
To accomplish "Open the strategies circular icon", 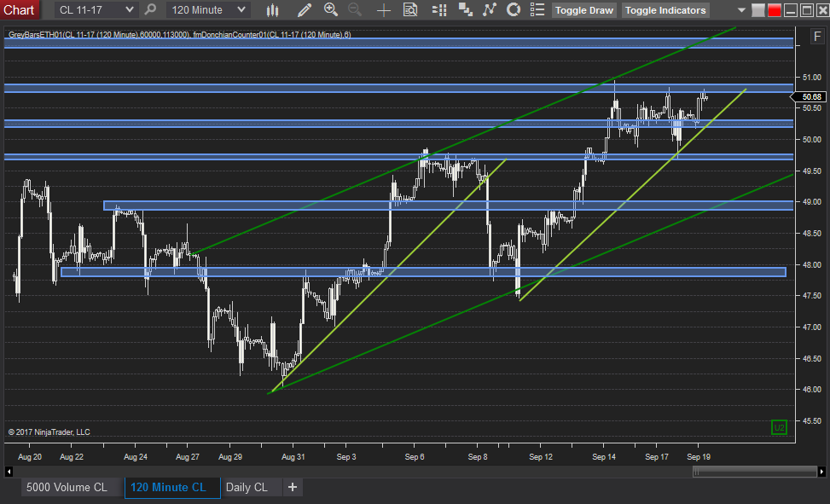I will pyautogui.click(x=513, y=9).
